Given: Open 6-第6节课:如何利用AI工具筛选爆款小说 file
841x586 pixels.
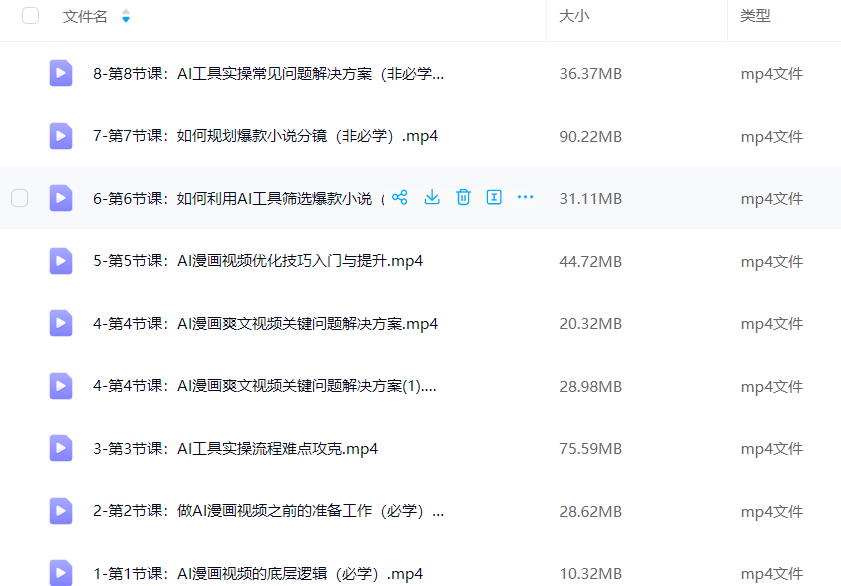Looking at the screenshot, I should 239,198.
